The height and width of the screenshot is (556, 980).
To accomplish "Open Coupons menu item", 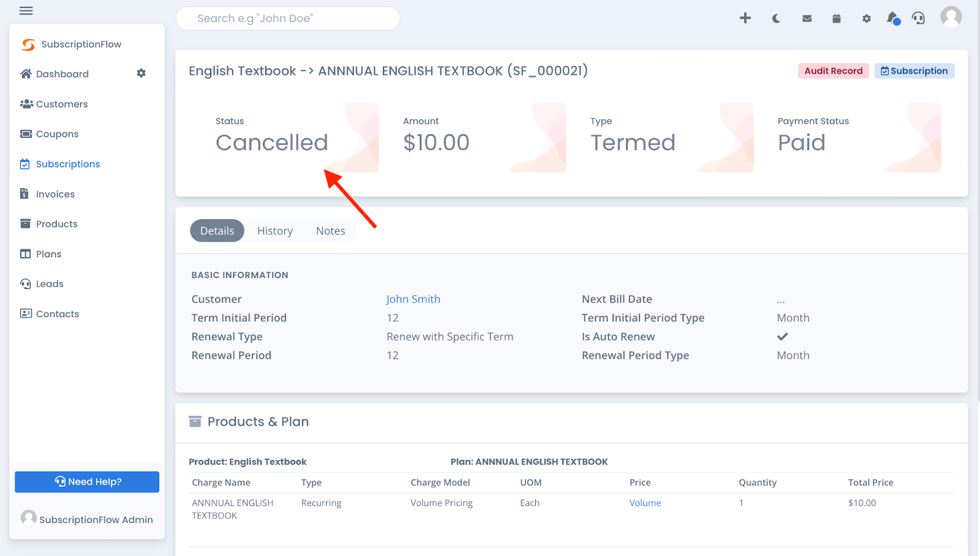I will 58,134.
